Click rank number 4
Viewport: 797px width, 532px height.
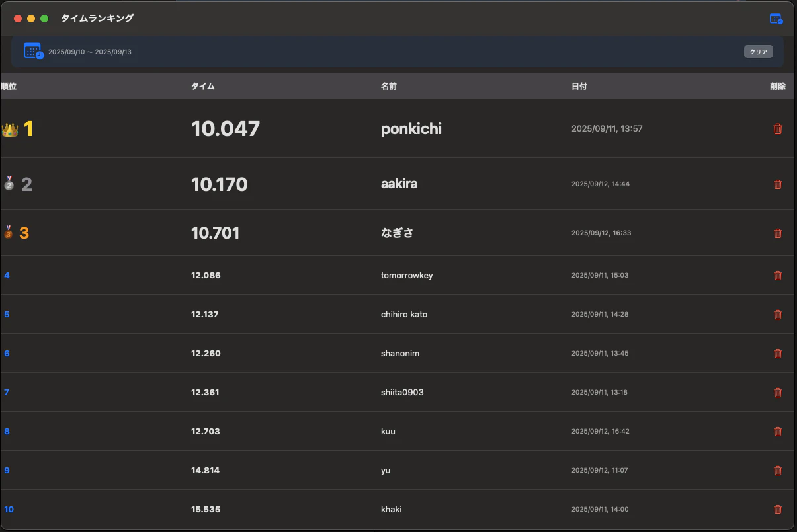tap(7, 276)
